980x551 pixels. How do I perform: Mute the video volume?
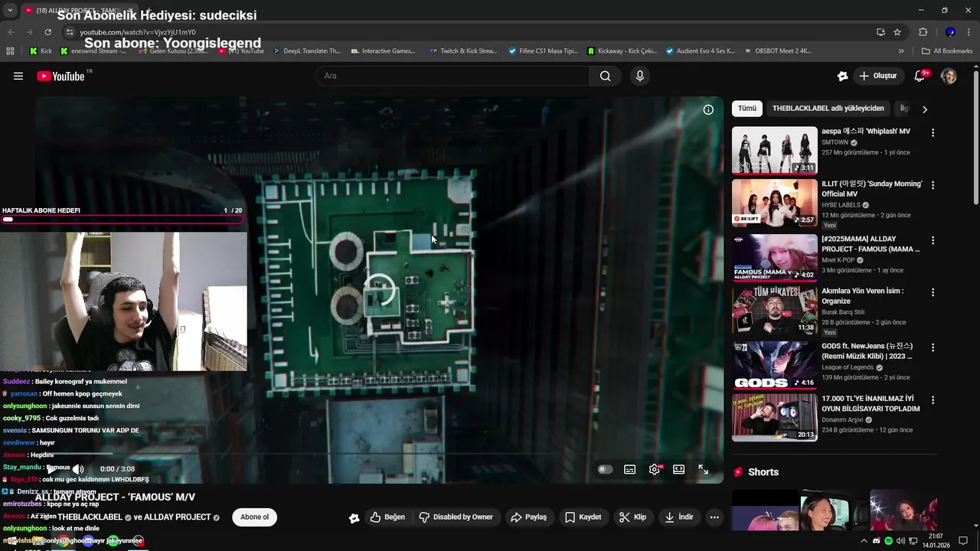point(78,469)
